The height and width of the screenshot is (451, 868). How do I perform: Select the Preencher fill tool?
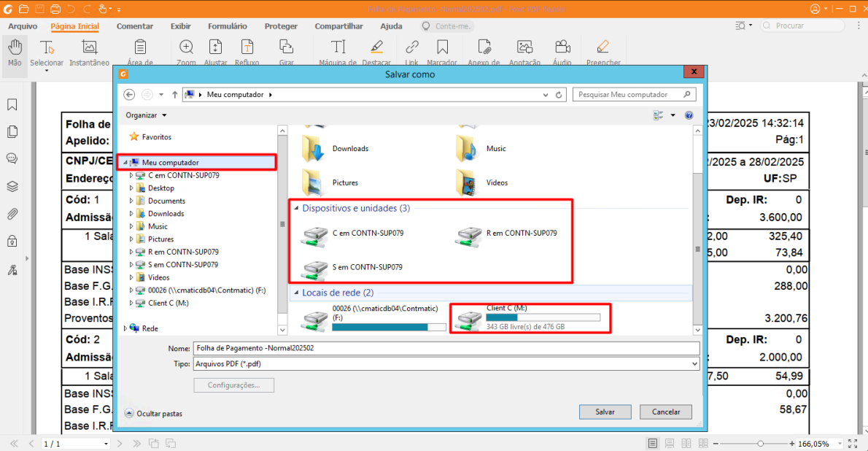click(602, 53)
